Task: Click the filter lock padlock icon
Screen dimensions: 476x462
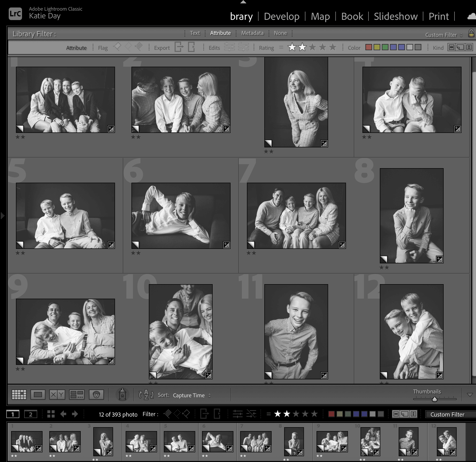Action: (471, 34)
